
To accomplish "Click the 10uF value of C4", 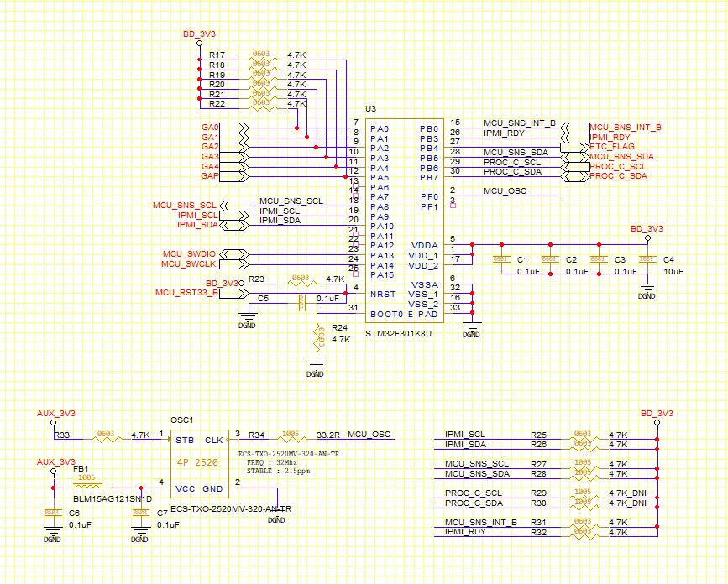I will pyautogui.click(x=673, y=271).
